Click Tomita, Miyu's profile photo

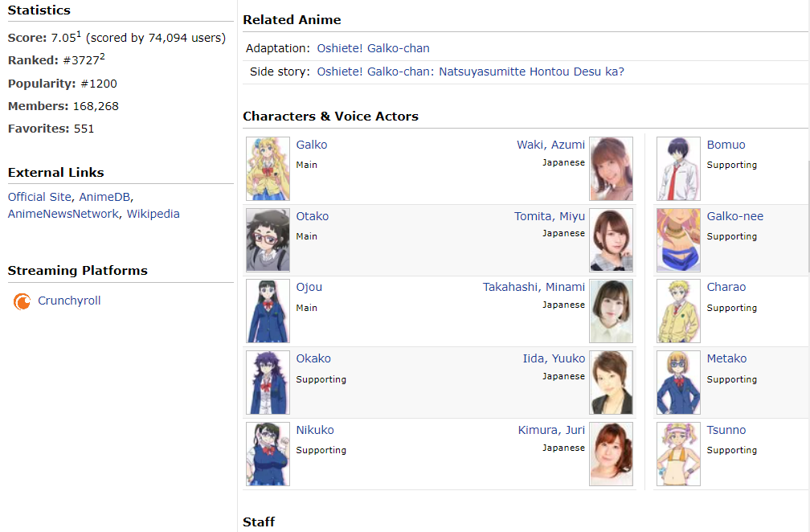pyautogui.click(x=611, y=240)
